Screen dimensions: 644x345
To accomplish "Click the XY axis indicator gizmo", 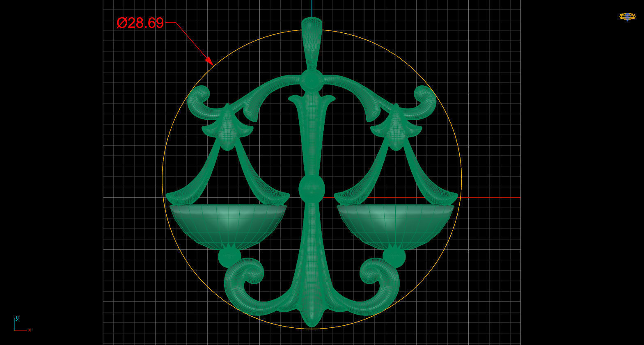I will (23, 324).
